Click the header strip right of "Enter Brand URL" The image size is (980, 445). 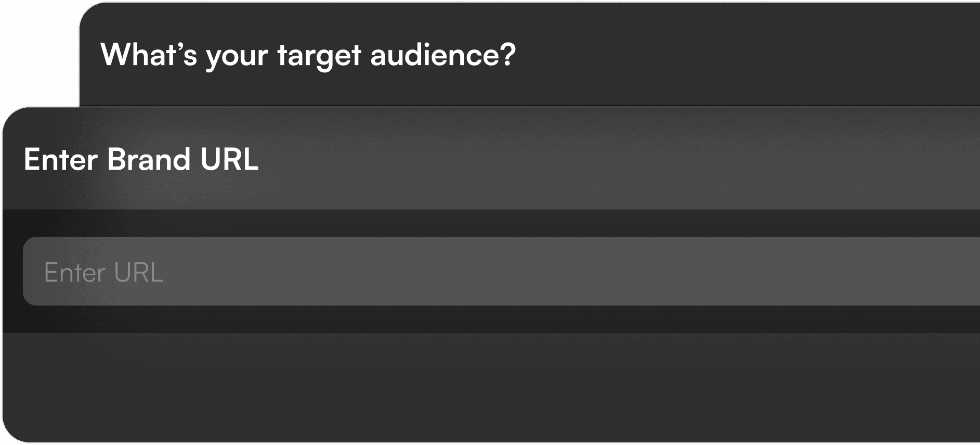[x=619, y=159]
